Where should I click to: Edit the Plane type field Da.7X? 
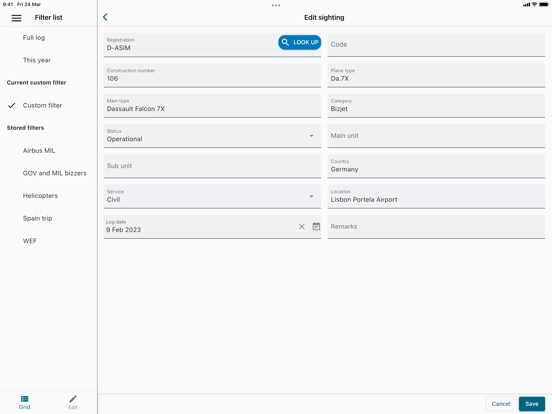tap(436, 75)
